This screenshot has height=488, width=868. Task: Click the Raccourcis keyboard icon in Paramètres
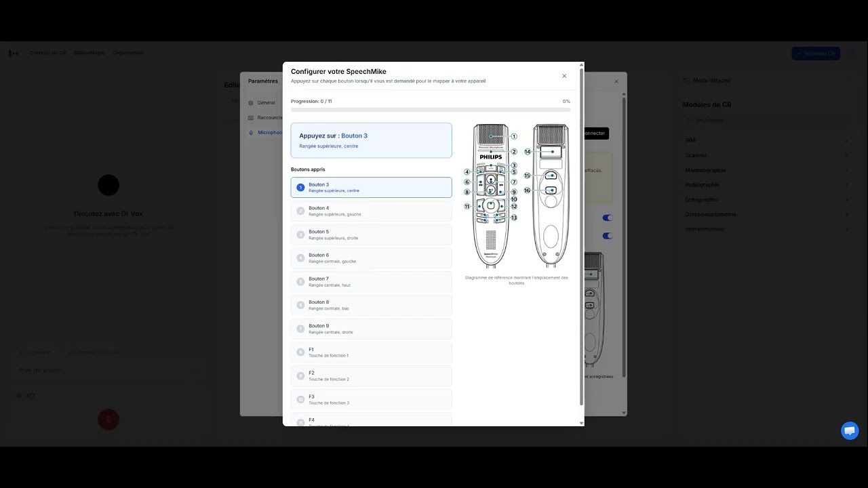tap(250, 117)
